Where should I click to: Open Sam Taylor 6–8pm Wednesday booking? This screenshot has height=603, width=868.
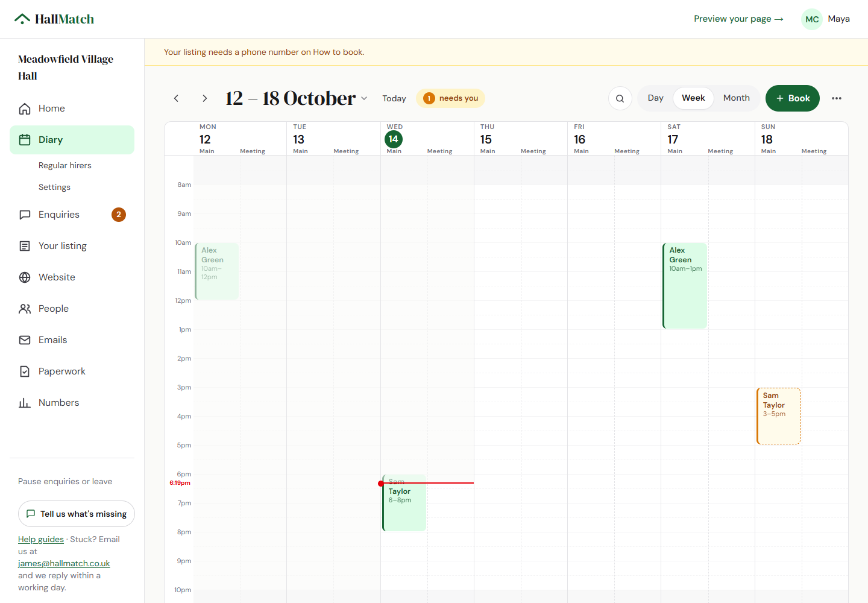pos(404,503)
